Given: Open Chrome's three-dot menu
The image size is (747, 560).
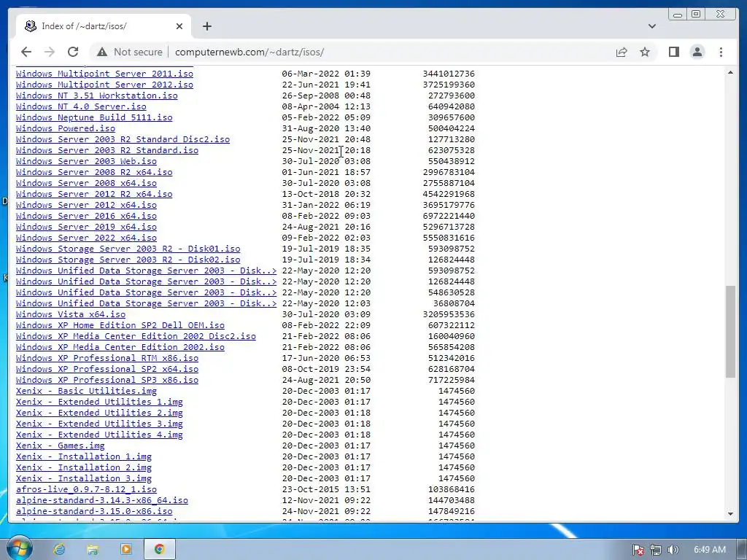Looking at the screenshot, I should [x=721, y=52].
